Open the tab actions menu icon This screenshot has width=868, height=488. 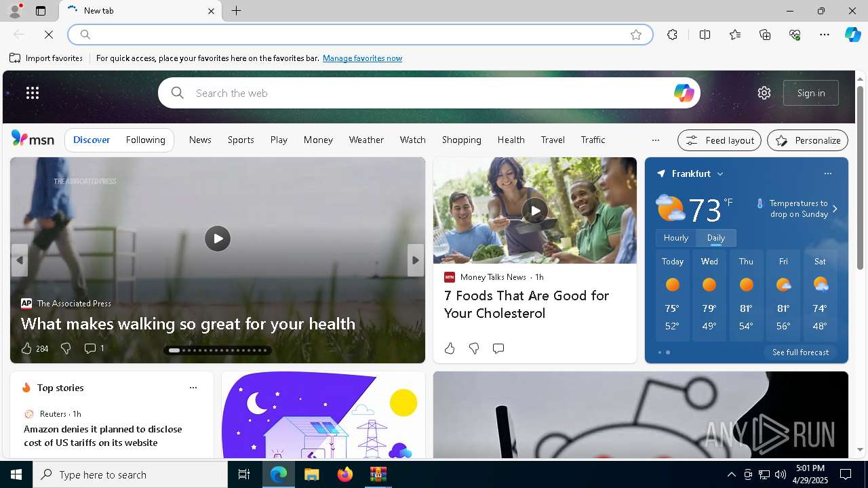click(41, 11)
